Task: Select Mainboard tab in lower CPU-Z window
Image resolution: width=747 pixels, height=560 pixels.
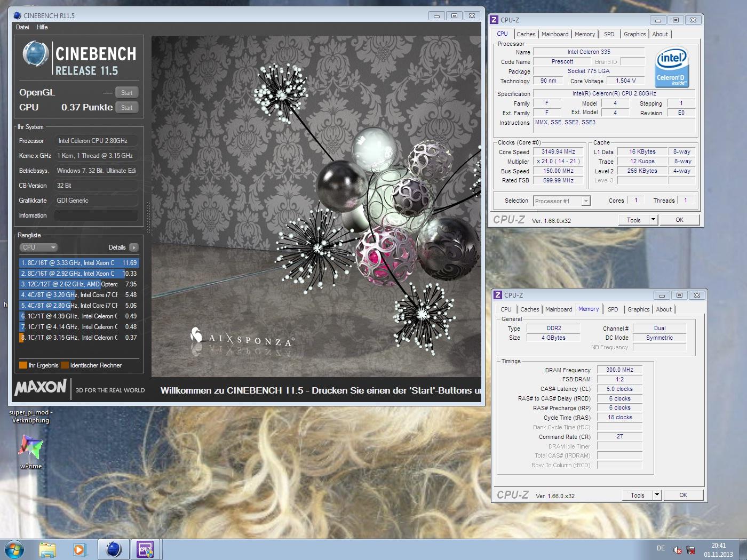Action: [x=559, y=309]
